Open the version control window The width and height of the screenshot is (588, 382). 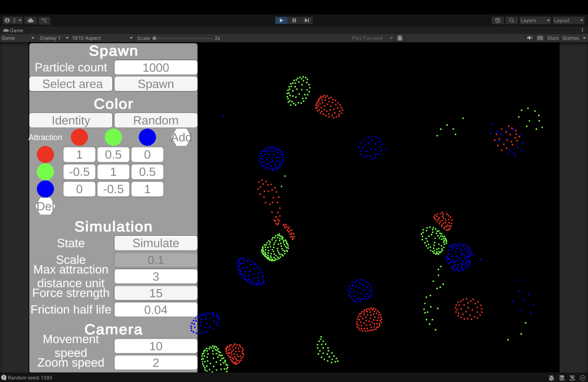44,21
